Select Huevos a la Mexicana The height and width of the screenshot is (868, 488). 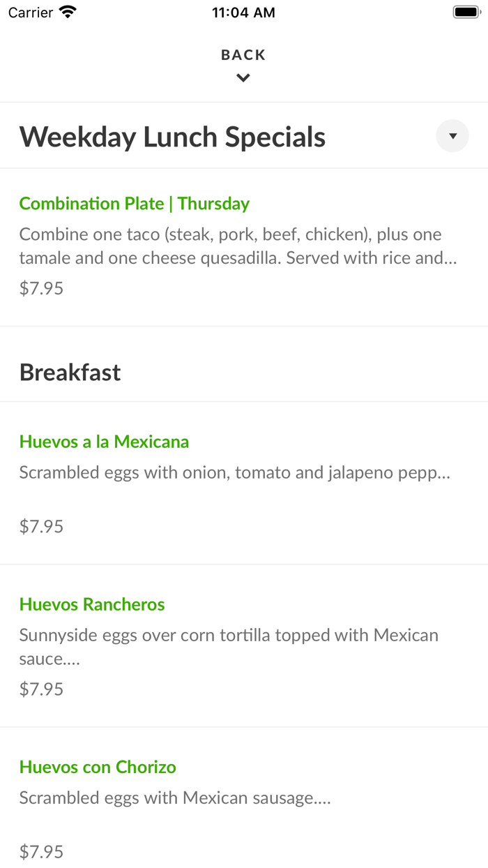104,442
